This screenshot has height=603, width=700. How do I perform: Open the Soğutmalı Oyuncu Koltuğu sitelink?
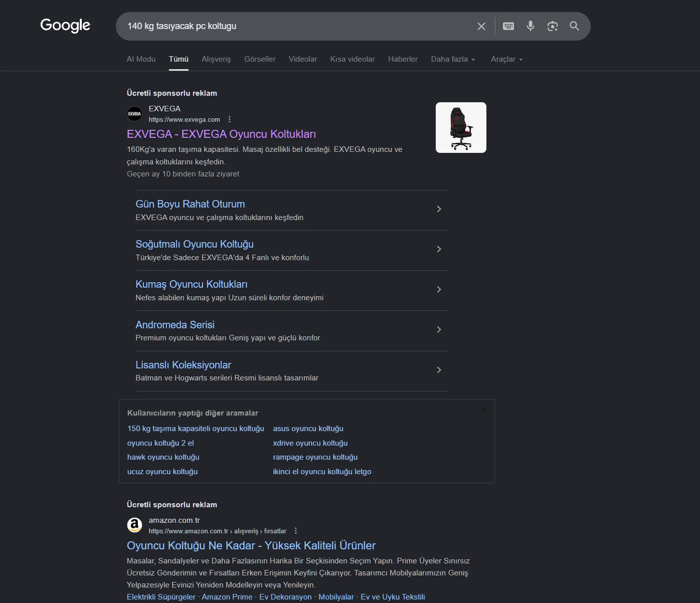click(x=195, y=244)
